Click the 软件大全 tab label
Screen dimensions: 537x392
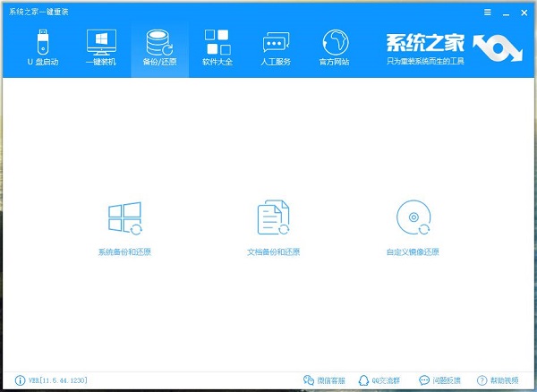pos(217,62)
